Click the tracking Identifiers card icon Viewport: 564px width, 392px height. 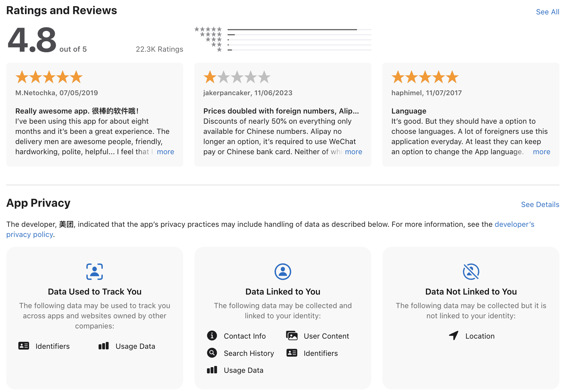coord(24,346)
